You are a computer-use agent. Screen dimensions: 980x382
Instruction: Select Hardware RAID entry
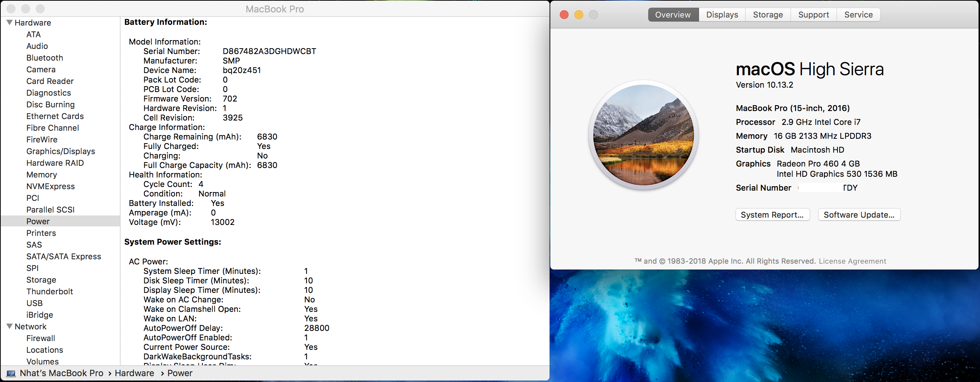click(x=55, y=163)
